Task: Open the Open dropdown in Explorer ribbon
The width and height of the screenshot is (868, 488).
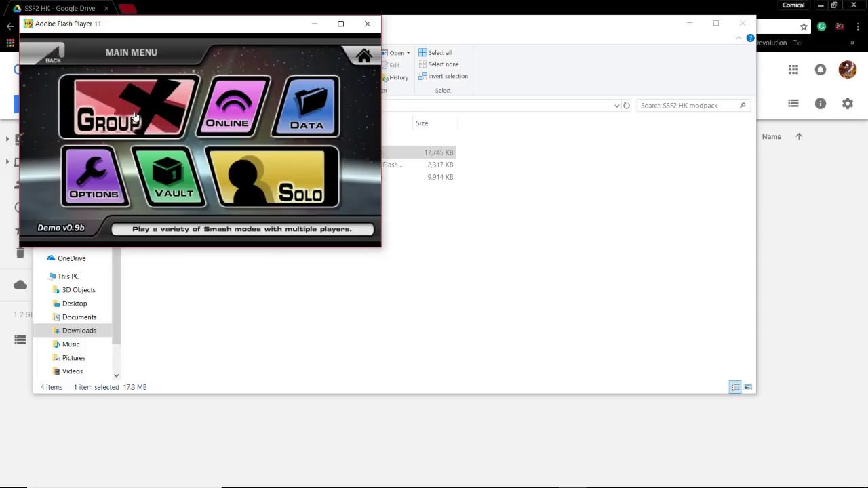Action: [397, 53]
